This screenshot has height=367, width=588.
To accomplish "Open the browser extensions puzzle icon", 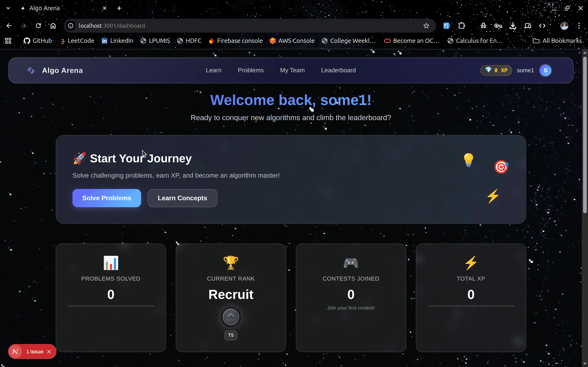I will [461, 25].
